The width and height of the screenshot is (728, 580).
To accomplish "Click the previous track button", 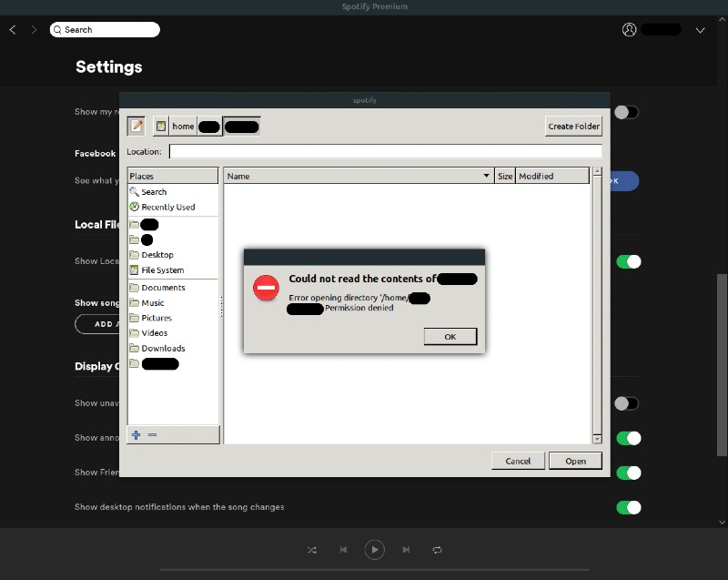I will pyautogui.click(x=343, y=550).
